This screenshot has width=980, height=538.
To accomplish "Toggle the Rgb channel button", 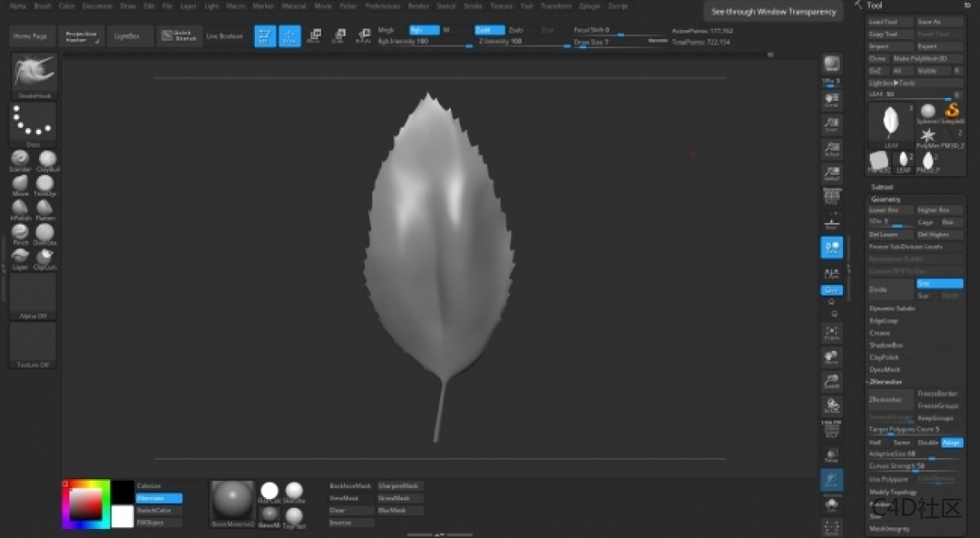I will [424, 29].
